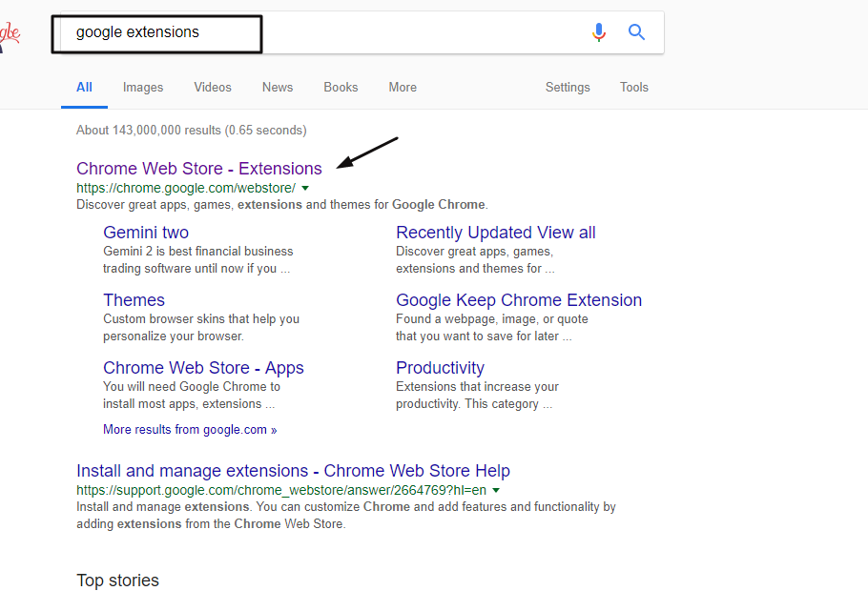
Task: Open the Themes sitelink
Action: [134, 300]
